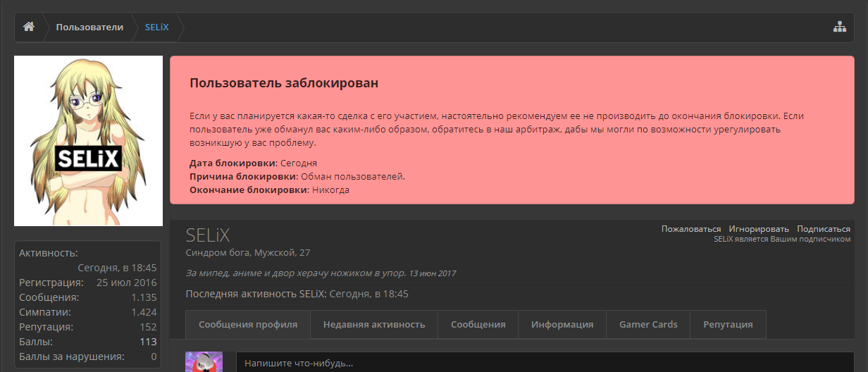Screen dimensions: 868x372
Task: Go to the home page icon
Action: [x=29, y=27]
